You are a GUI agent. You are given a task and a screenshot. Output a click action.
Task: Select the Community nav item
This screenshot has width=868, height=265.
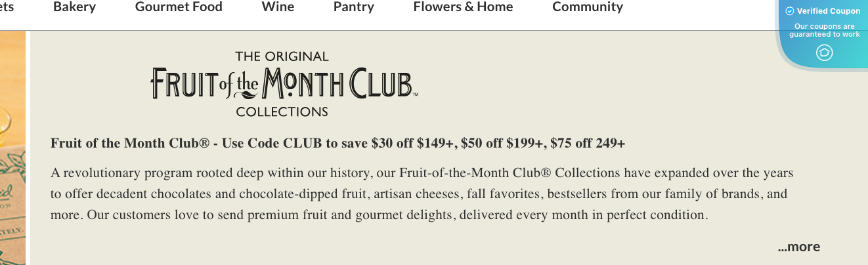coord(588,7)
